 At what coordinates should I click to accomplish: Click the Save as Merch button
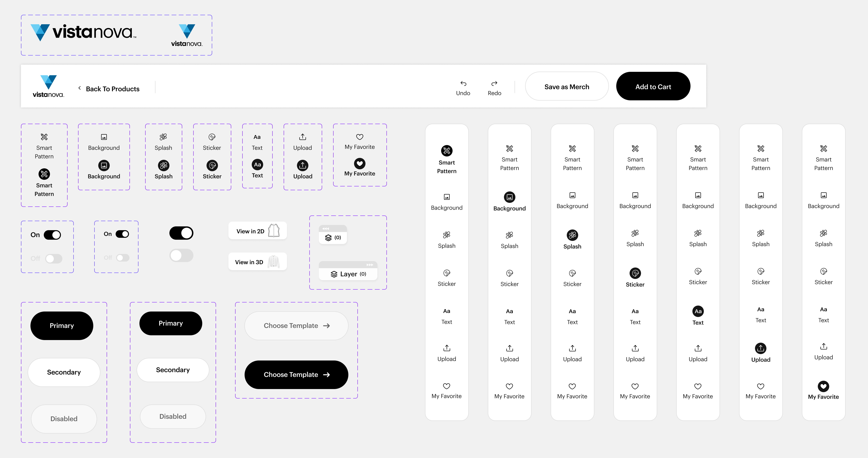[x=567, y=87]
